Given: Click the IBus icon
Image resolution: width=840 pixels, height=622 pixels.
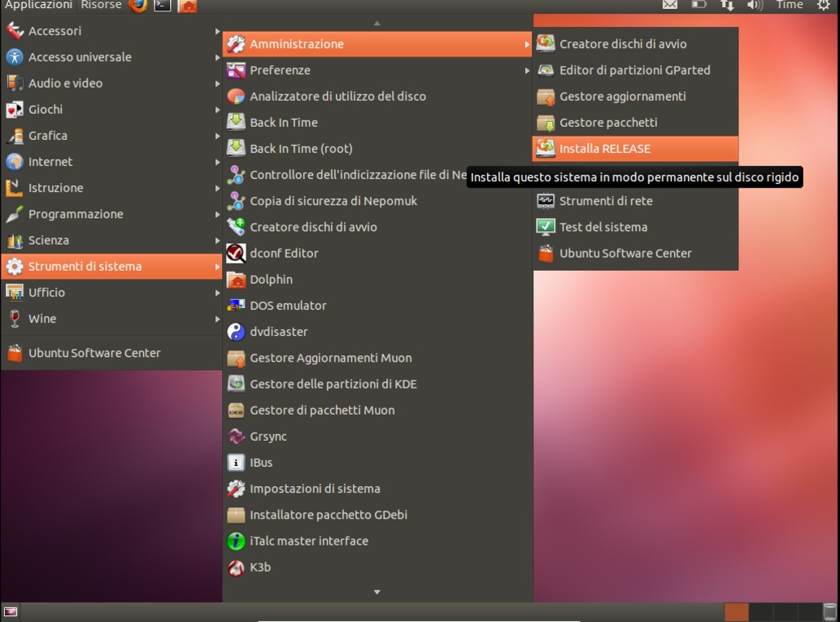Looking at the screenshot, I should (236, 463).
